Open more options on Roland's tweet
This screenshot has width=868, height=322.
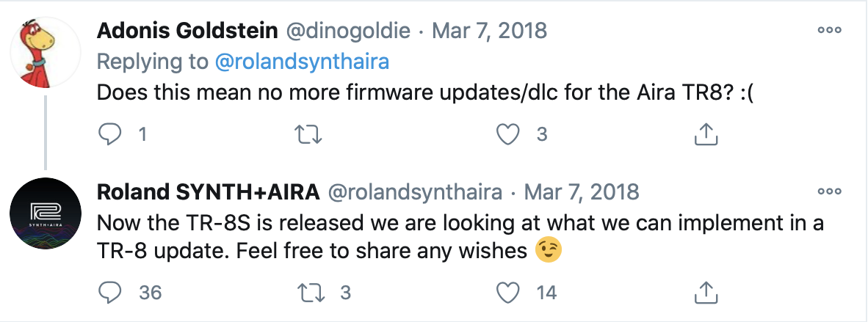(829, 192)
